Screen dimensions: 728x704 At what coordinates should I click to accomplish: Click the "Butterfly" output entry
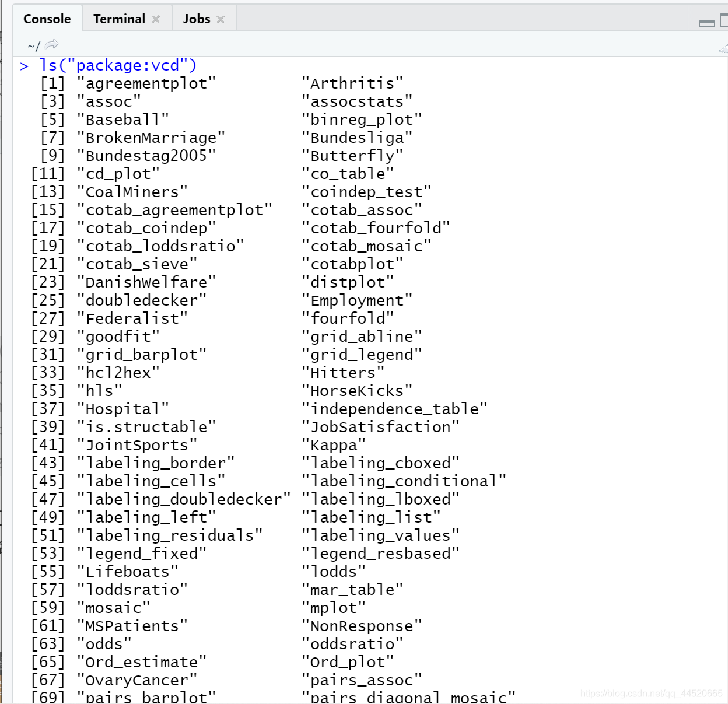(352, 156)
